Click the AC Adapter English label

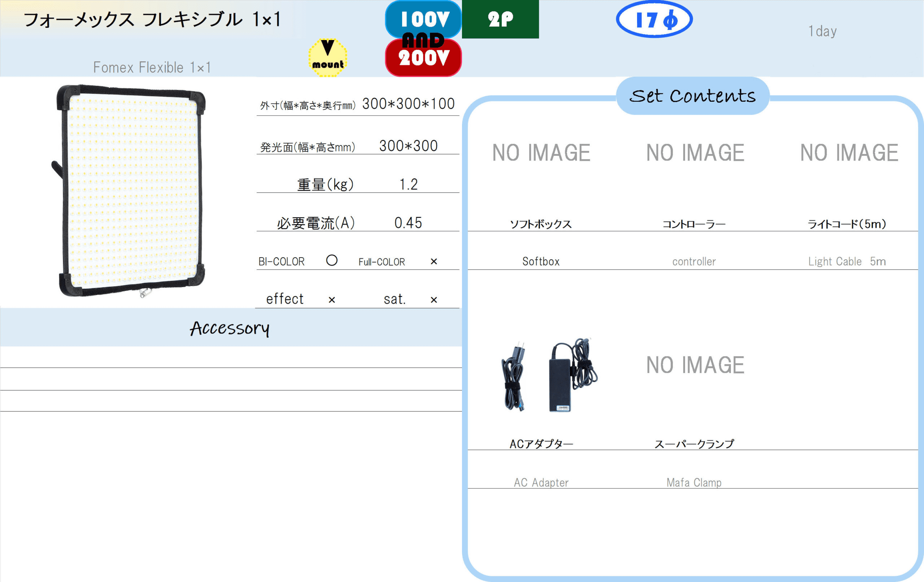pos(541,483)
